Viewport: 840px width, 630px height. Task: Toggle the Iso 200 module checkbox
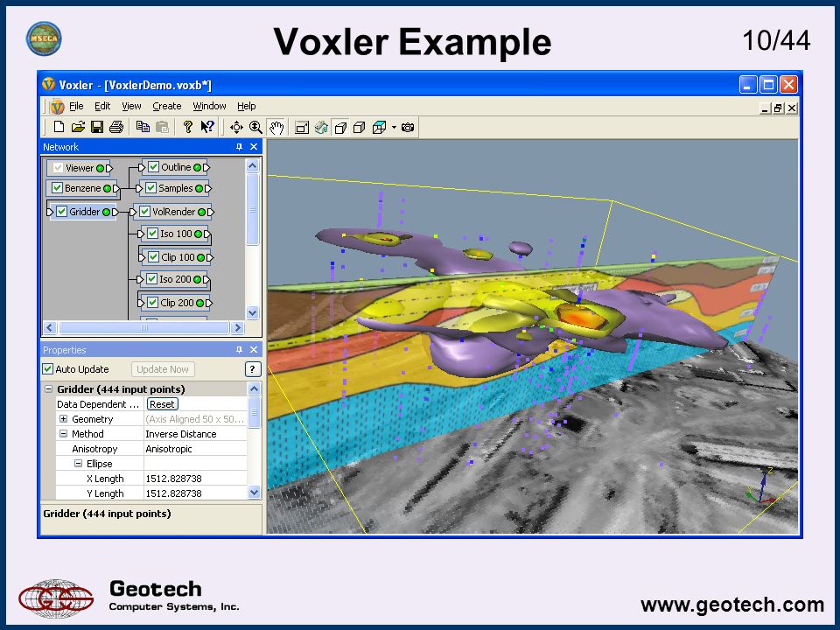tap(151, 279)
